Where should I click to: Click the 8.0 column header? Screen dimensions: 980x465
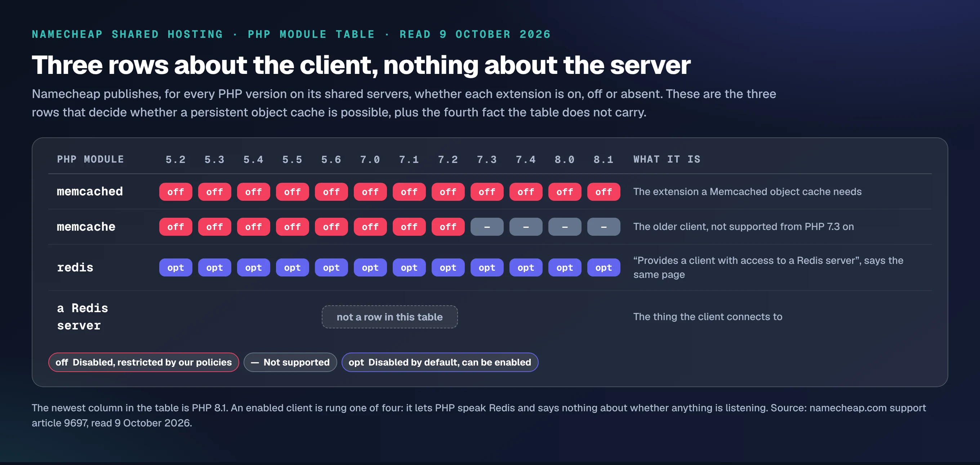pos(565,160)
